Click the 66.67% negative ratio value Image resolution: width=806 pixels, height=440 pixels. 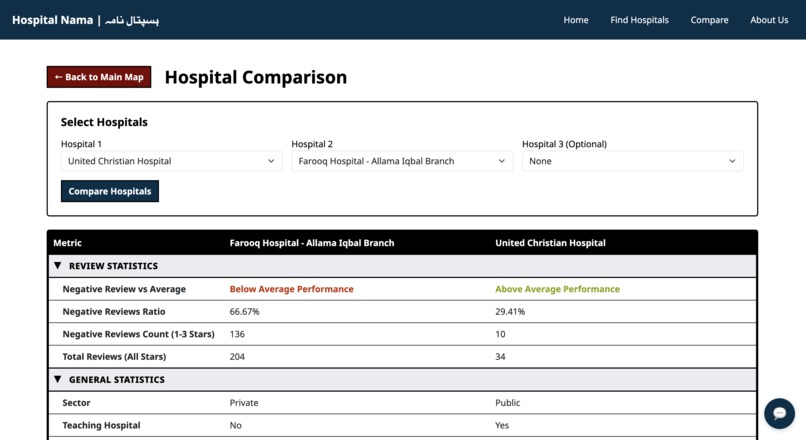coord(244,311)
